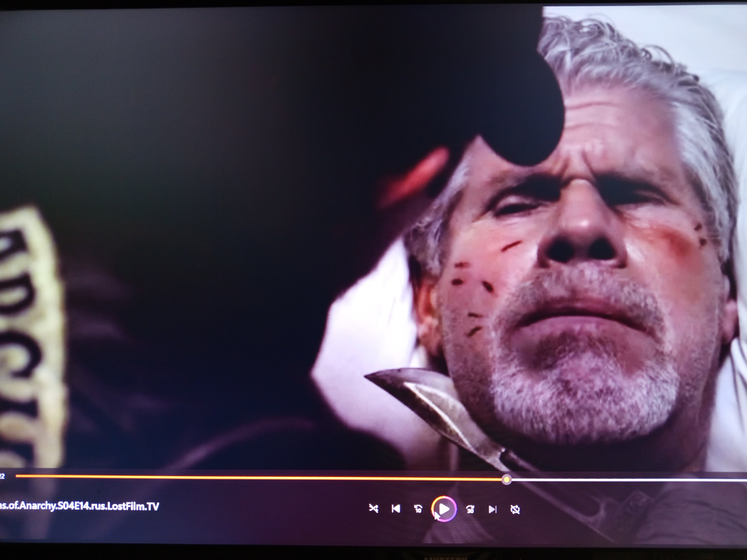Skip back 10 seconds
The width and height of the screenshot is (747, 560).
point(418,509)
